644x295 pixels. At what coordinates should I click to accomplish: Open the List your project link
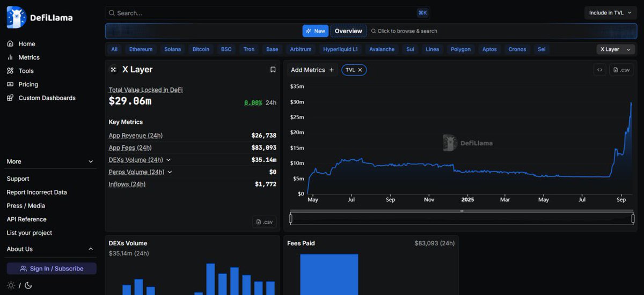click(30, 233)
